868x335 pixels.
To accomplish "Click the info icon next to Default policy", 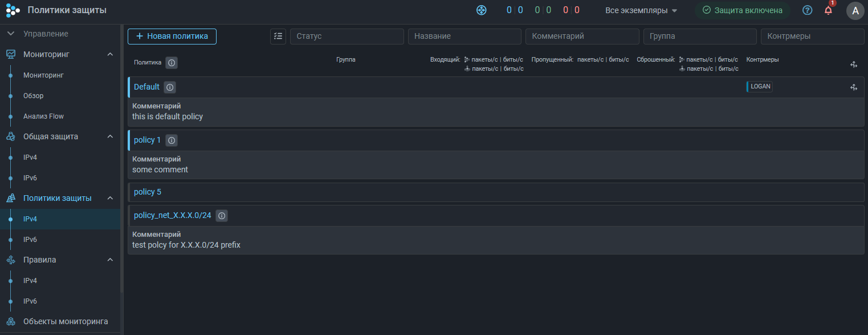I will click(x=169, y=87).
